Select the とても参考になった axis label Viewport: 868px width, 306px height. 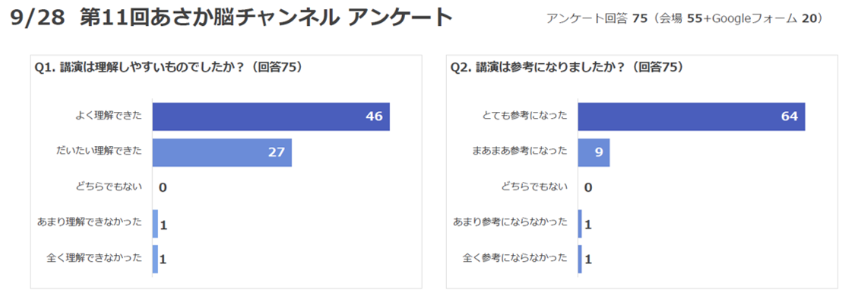point(524,116)
